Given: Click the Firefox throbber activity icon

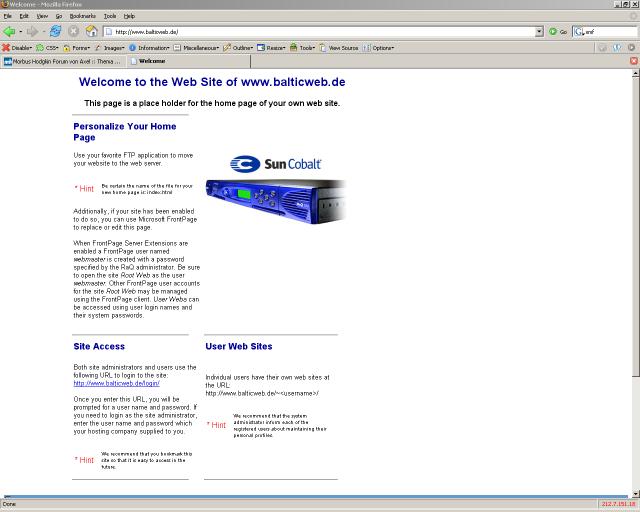Looking at the screenshot, I should [633, 16].
